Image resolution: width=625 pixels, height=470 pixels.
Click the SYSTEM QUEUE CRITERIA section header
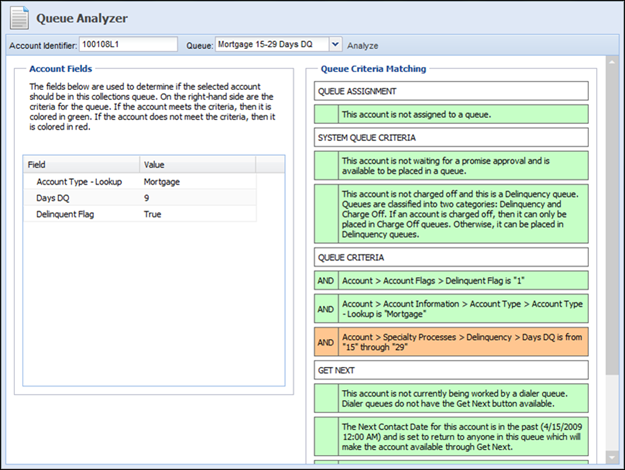point(451,138)
